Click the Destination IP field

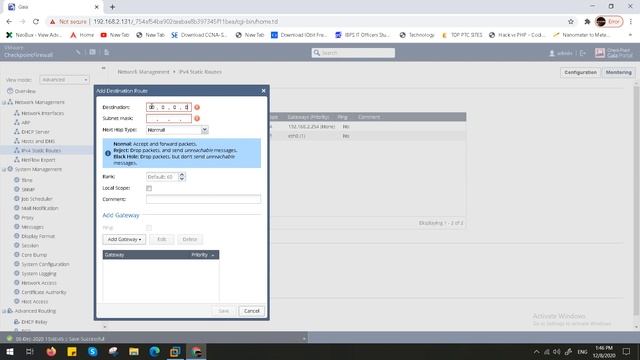pyautogui.click(x=169, y=107)
